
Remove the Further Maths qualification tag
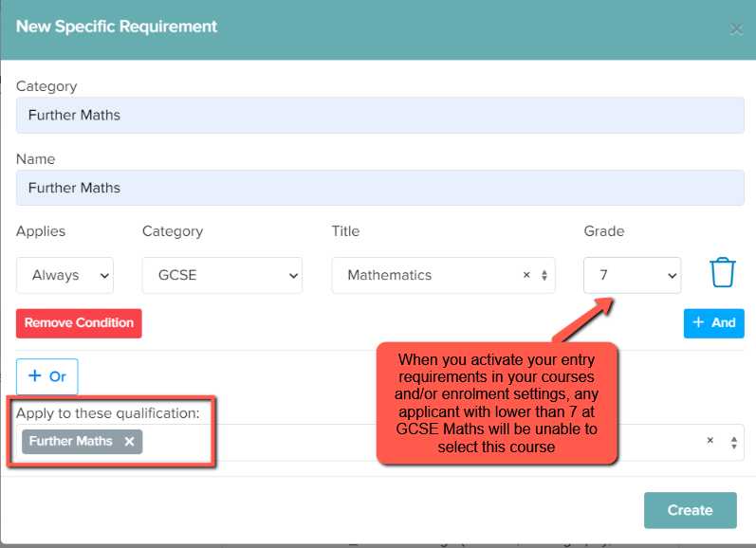pyautogui.click(x=129, y=442)
